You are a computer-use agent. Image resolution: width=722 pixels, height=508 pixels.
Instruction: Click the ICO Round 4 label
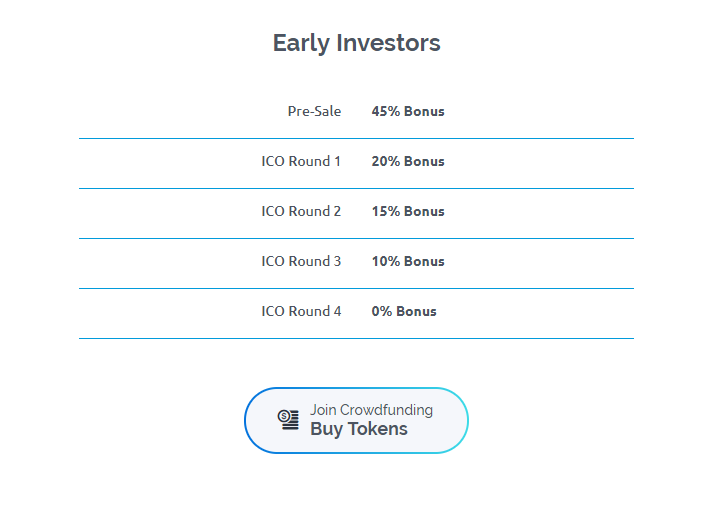[x=301, y=311]
